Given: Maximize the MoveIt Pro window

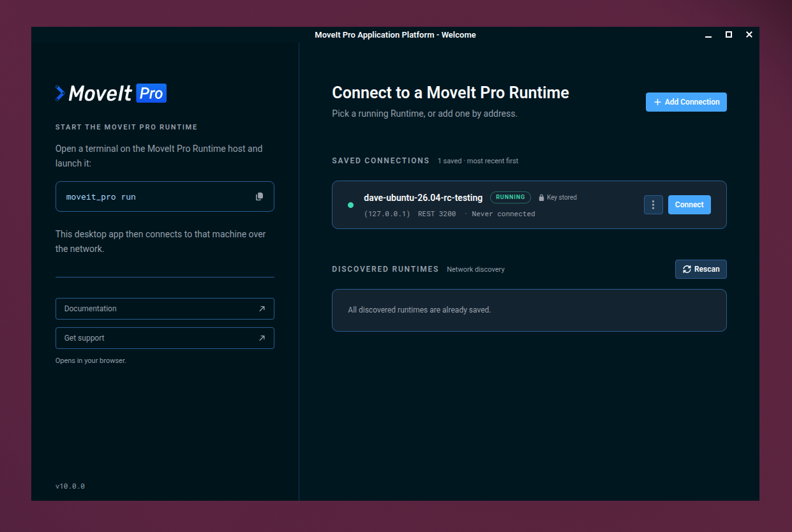Looking at the screenshot, I should [729, 34].
